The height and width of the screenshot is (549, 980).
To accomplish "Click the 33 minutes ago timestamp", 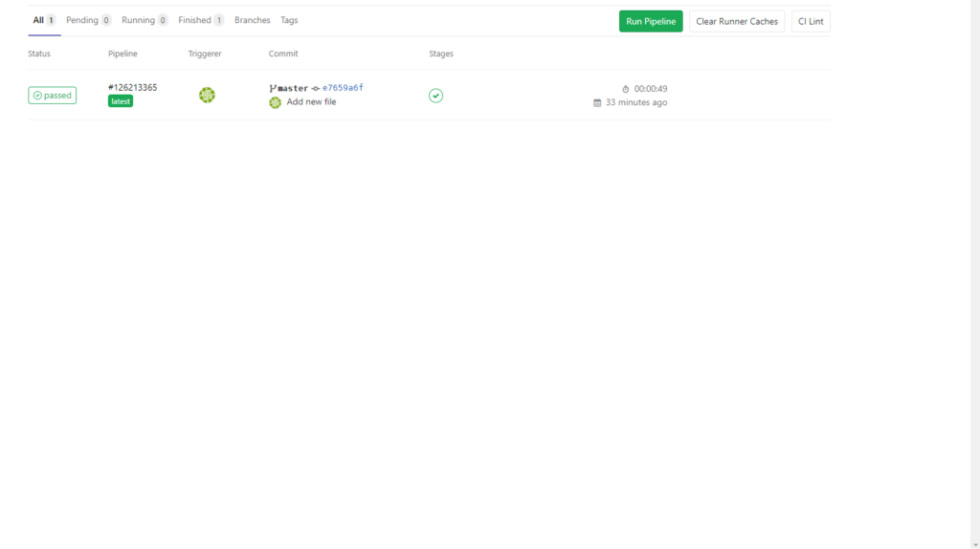I will (x=636, y=102).
